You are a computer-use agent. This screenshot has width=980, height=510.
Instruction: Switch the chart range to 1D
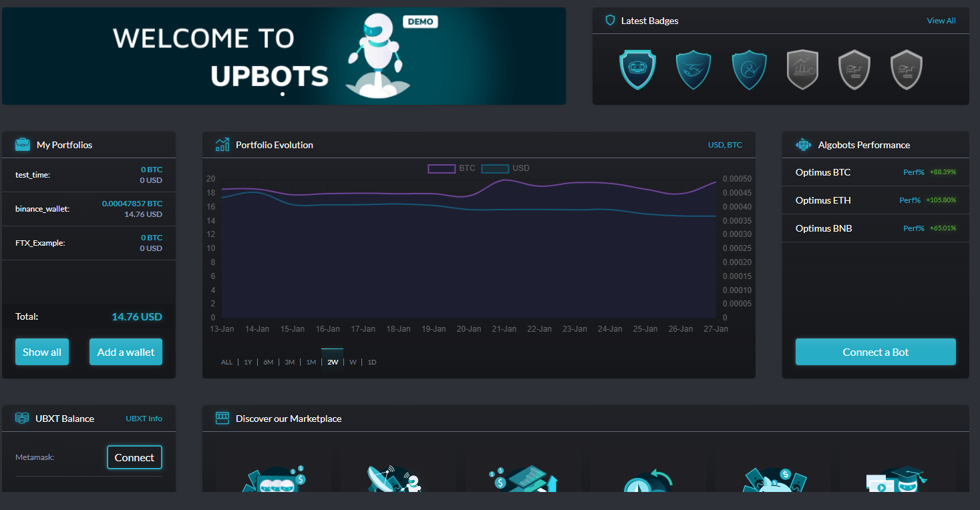point(372,362)
